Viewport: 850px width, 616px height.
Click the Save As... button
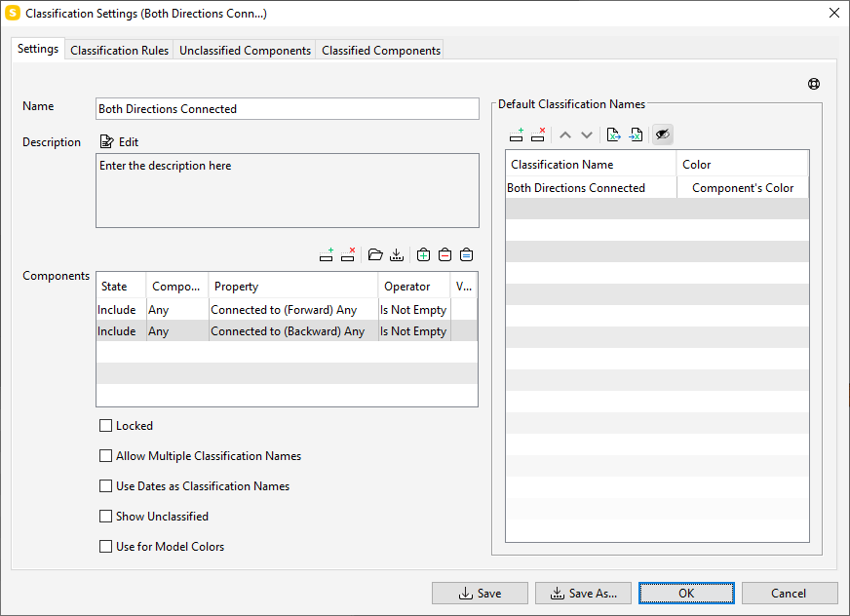click(x=583, y=594)
